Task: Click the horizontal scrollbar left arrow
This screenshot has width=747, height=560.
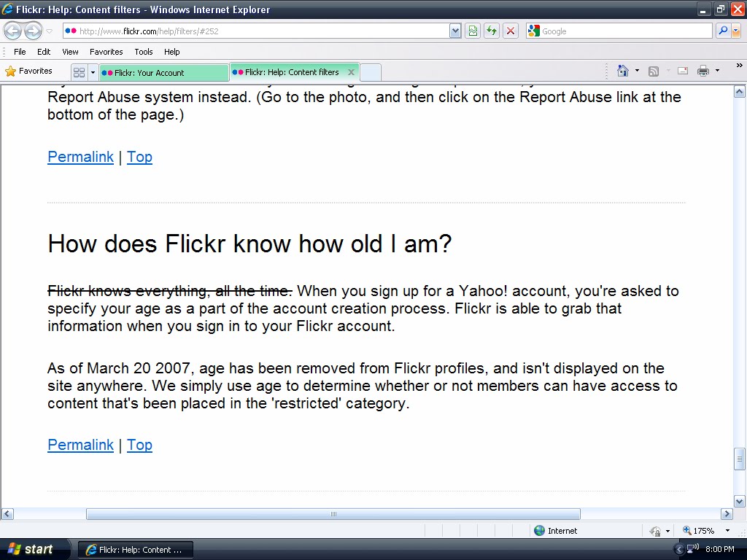Action: (x=7, y=514)
